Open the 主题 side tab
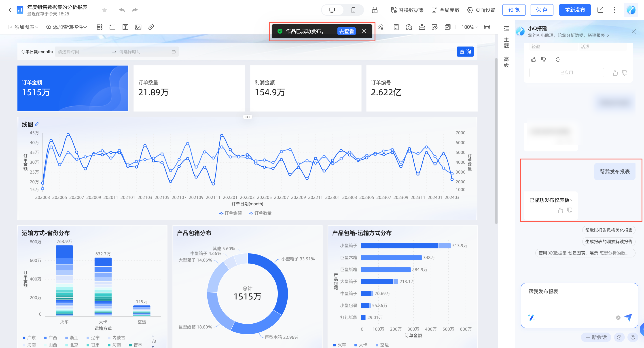Screen dimensions: 644x348 506,43
